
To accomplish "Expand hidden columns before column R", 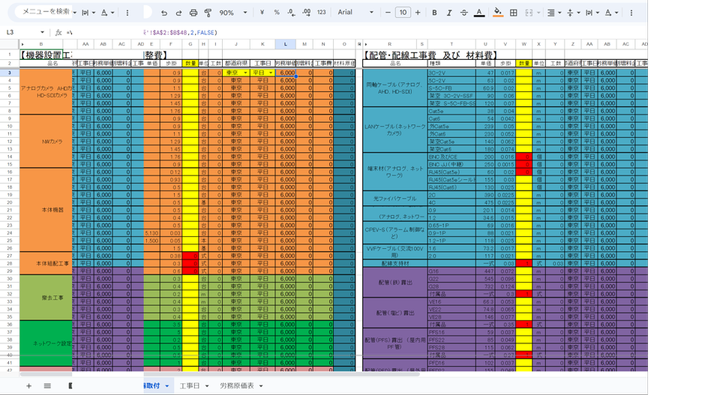I will (x=365, y=44).
